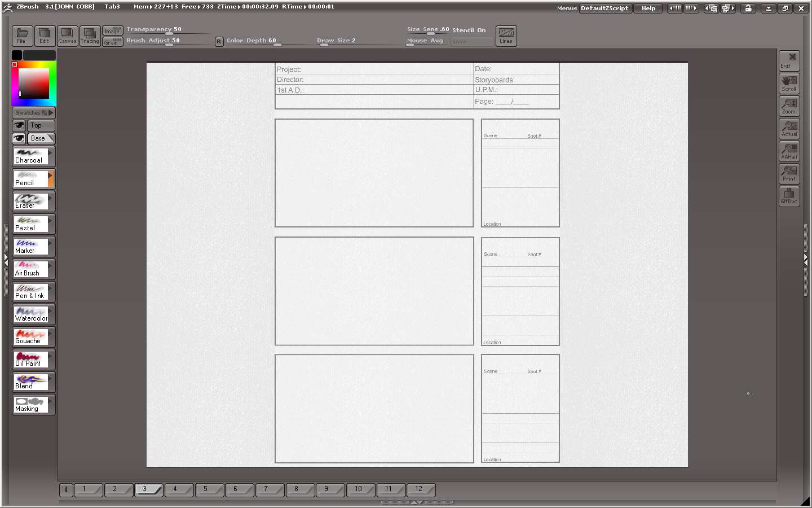Open the Edit tool icon

pos(45,36)
